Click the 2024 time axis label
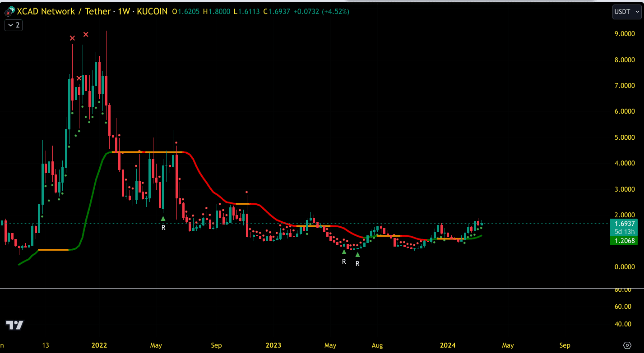The height and width of the screenshot is (353, 644). [448, 345]
